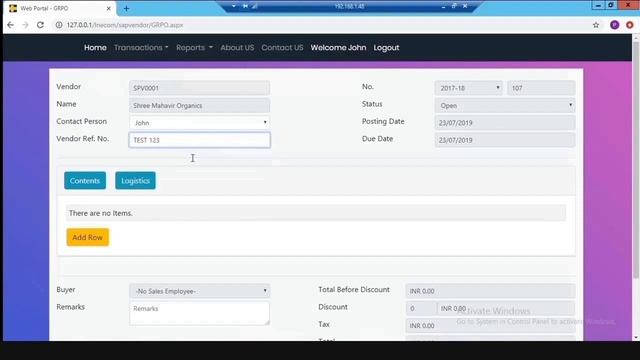Viewport: 640px width, 360px height.
Task: Click the Add Row button
Action: pyautogui.click(x=88, y=237)
